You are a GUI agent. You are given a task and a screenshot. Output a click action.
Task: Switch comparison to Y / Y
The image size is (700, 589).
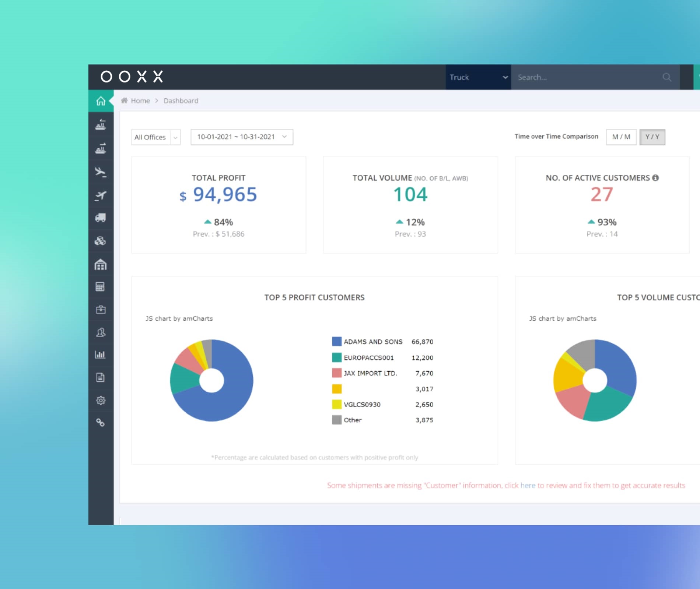[x=652, y=137]
